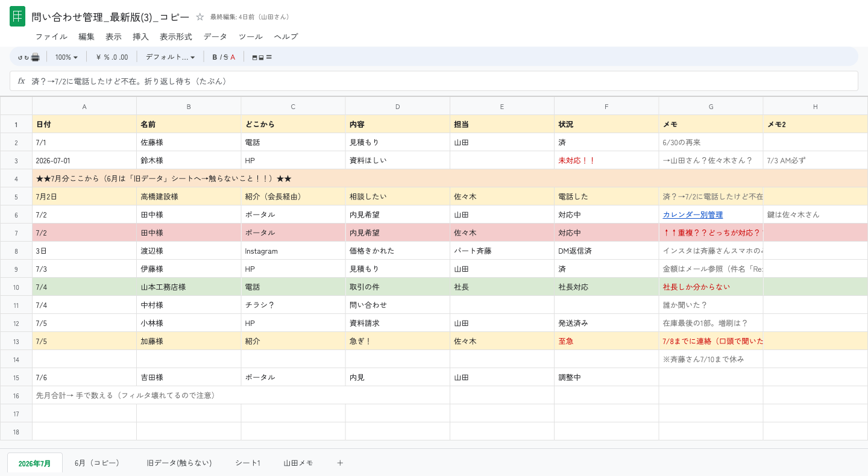This screenshot has height=476, width=868.
Task: Select the 発送済み status cell
Action: tap(606, 323)
